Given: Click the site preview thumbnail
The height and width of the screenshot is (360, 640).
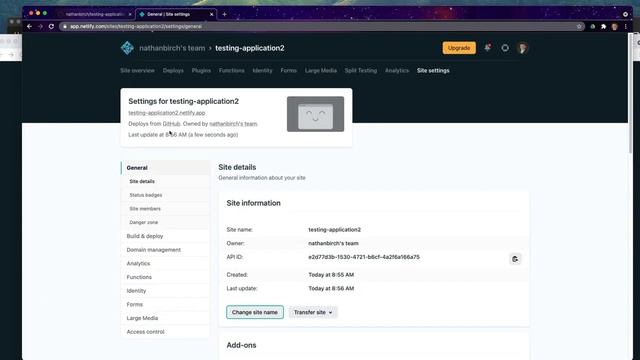Looking at the screenshot, I should (316, 114).
